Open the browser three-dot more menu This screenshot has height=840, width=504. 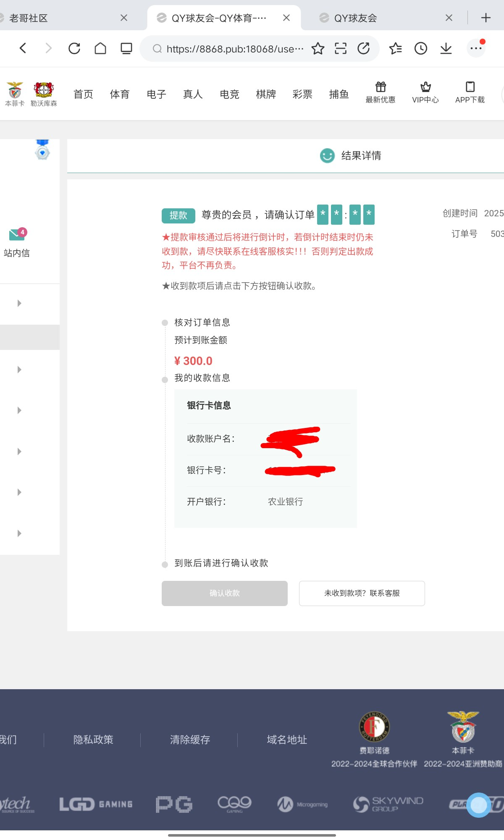tap(476, 49)
